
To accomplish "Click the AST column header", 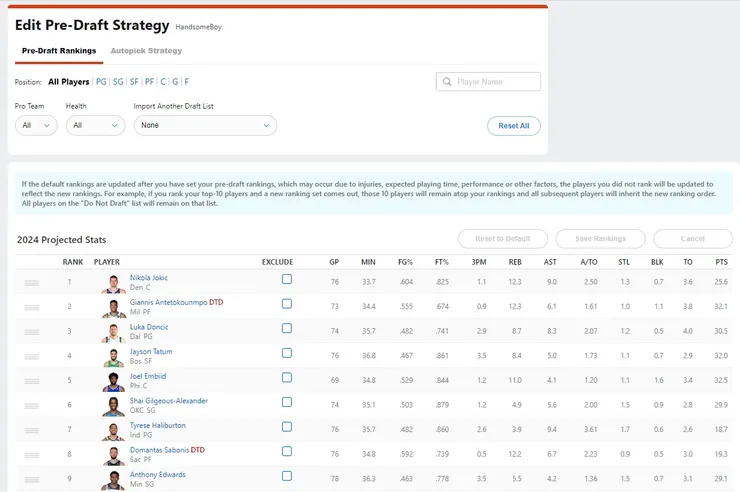I will click(550, 262).
